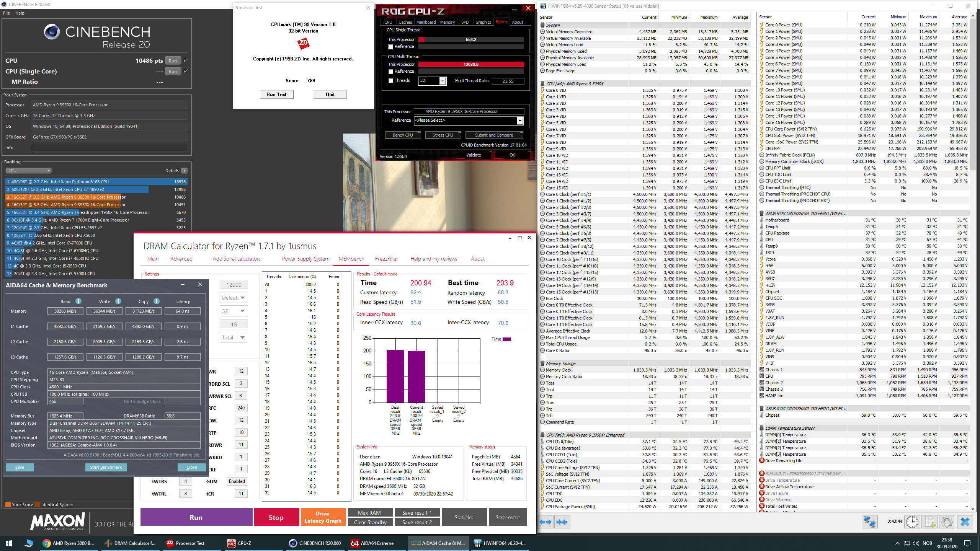
Task: Click Submit and Compare in CPU-Z
Action: 494,135
